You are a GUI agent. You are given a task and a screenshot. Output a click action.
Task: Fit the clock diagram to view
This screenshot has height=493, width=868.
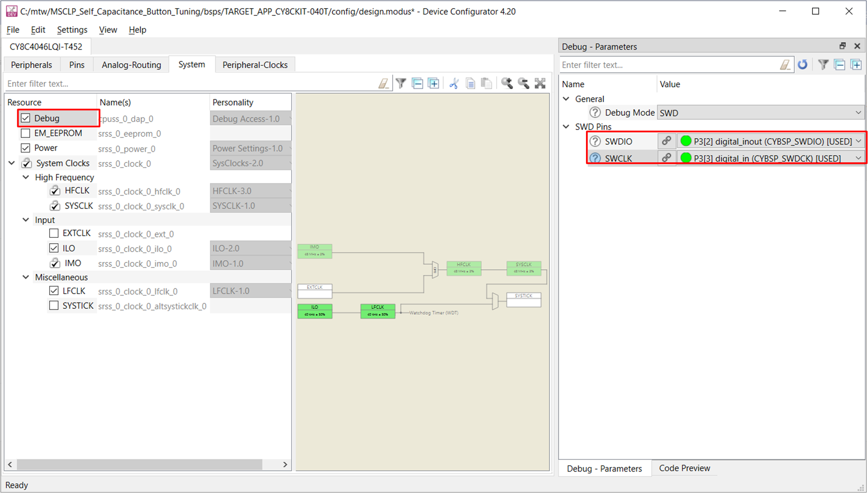click(540, 83)
